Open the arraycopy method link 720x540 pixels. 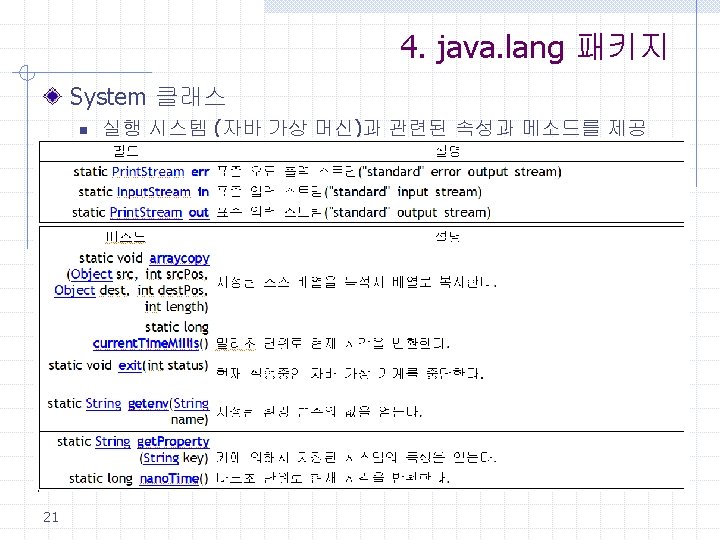179,259
